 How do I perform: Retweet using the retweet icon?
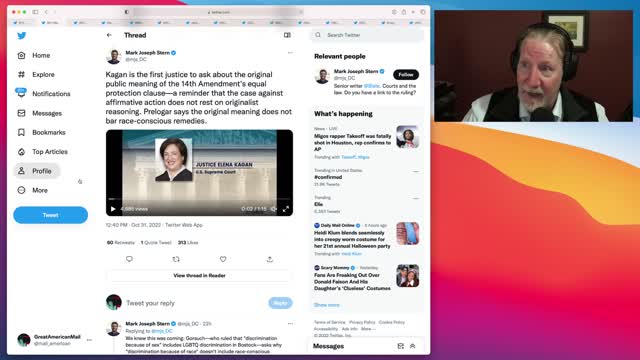176,259
